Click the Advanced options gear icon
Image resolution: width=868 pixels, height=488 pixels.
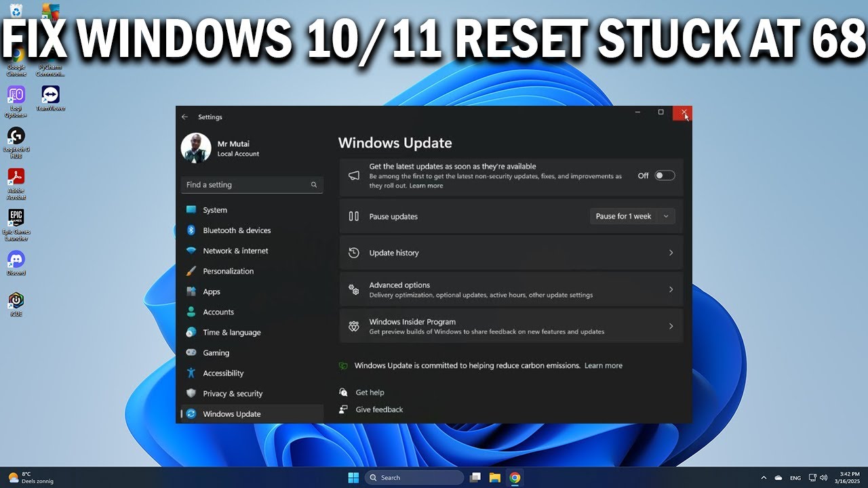point(354,289)
